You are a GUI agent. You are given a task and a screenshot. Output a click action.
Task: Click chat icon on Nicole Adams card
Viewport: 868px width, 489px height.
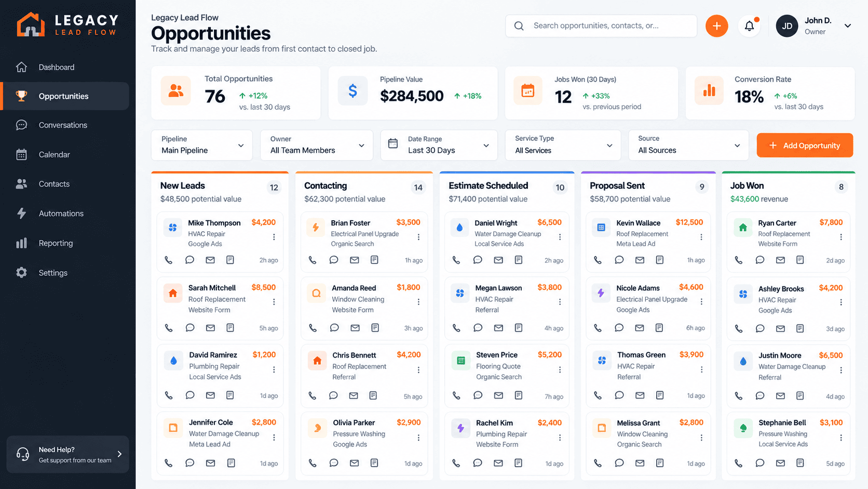tap(619, 328)
